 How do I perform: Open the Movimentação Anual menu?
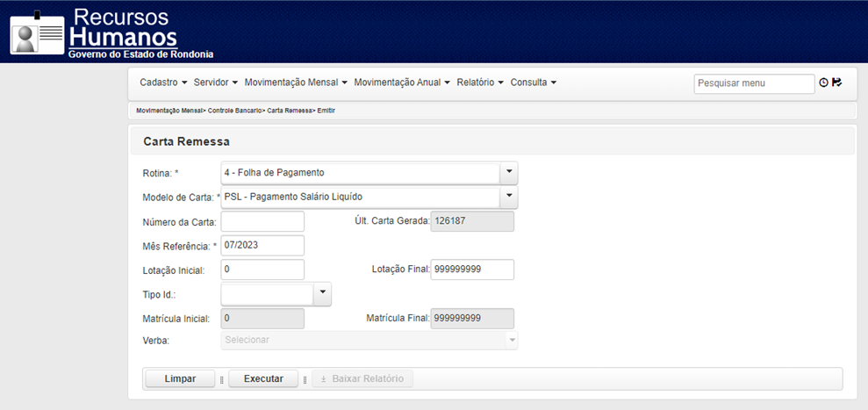click(x=402, y=83)
